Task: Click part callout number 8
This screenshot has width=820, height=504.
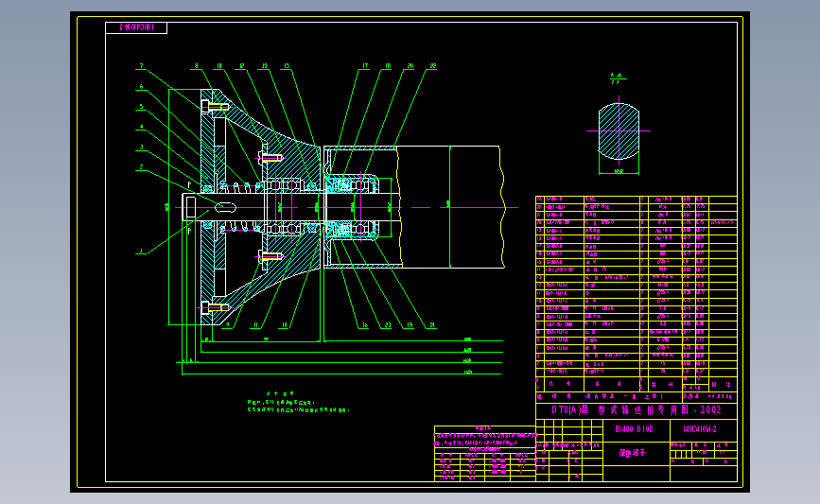Action: (x=196, y=66)
